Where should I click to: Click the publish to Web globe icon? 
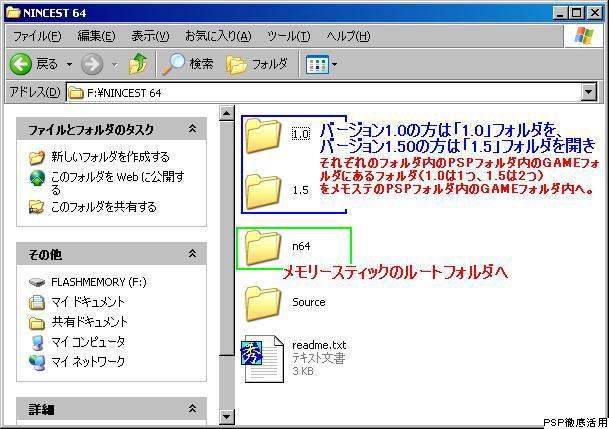[37, 178]
